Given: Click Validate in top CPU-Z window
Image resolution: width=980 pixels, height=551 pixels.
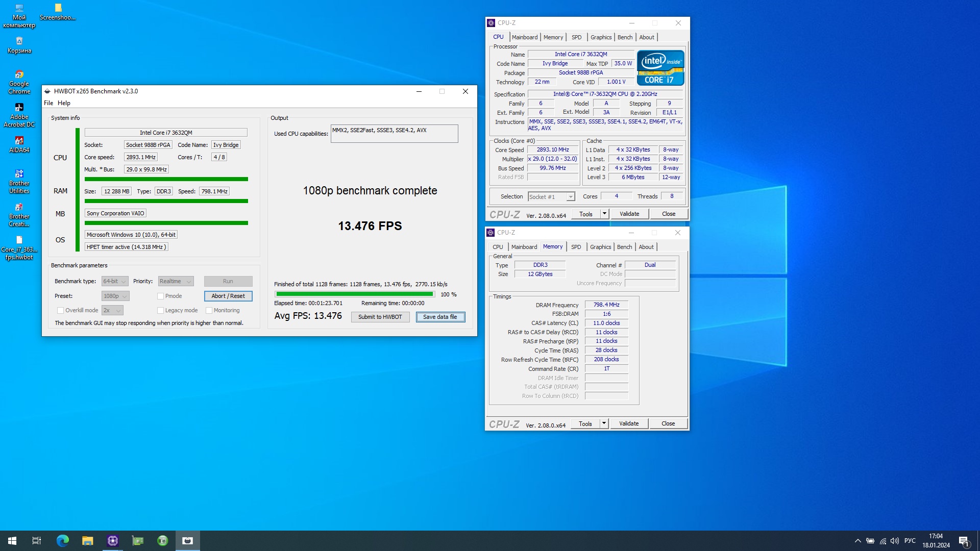Looking at the screenshot, I should 629,214.
